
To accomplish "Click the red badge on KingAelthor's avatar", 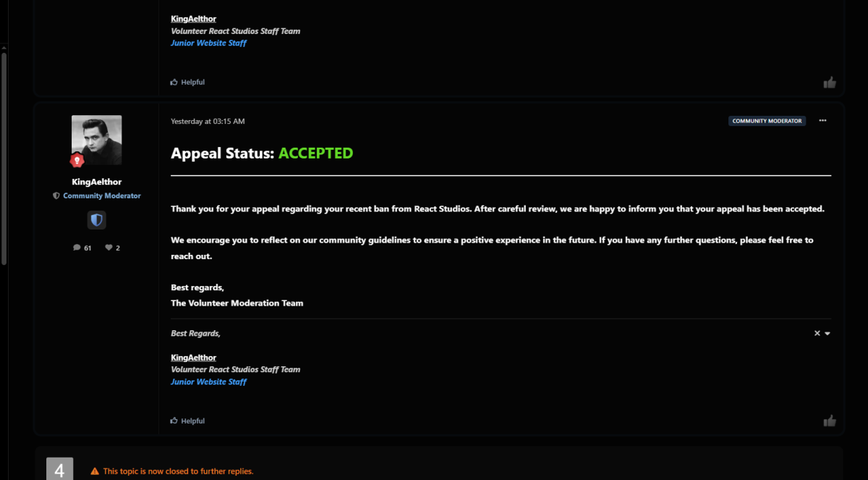I will tap(77, 160).
